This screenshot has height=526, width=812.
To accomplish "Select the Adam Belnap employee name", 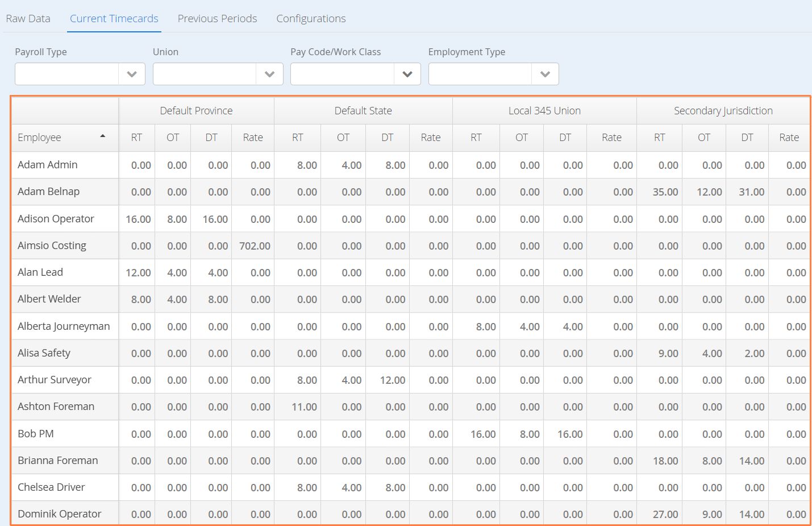I will 48,192.
